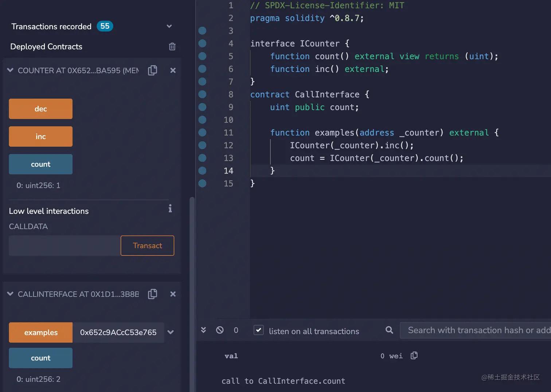The height and width of the screenshot is (392, 551).
Task: Toggle breakpoint on line 5
Action: pos(202,56)
